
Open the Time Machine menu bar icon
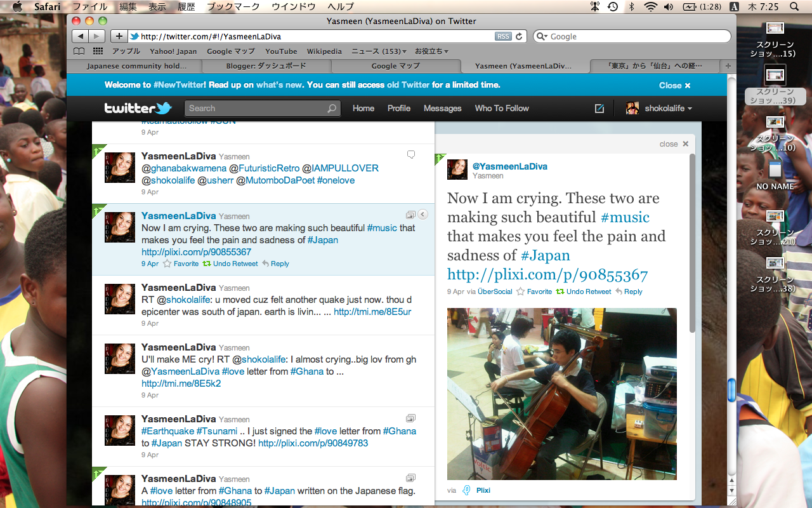[613, 6]
